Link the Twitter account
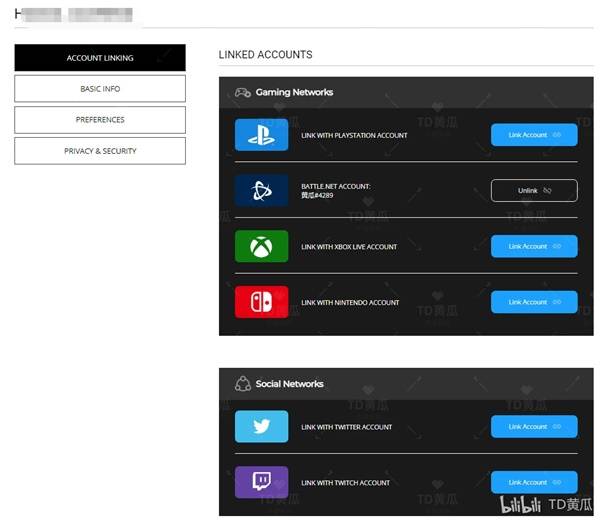 tap(534, 427)
